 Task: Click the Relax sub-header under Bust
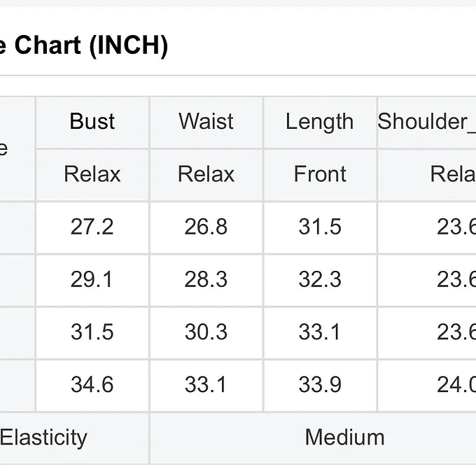(92, 174)
